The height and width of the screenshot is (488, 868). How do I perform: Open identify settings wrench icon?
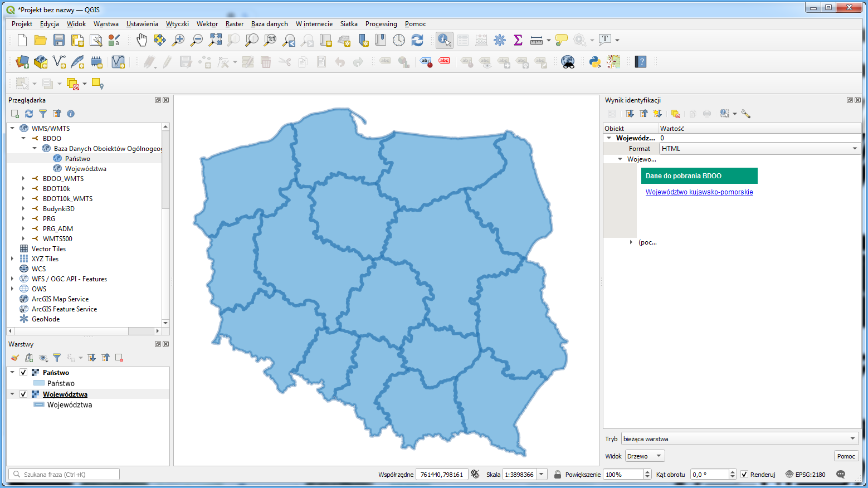coord(746,114)
